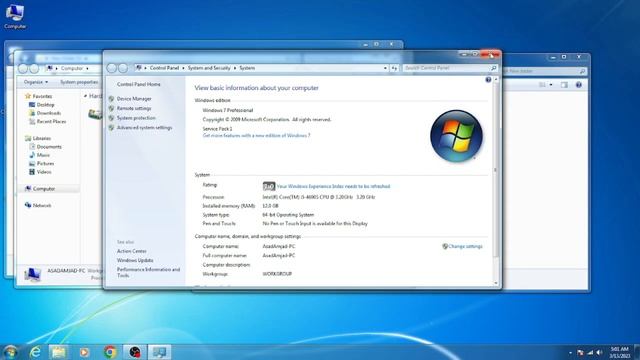Screen dimensions: 640x360
Task: Click the scroll-down arrow in the System window
Action: [496, 283]
